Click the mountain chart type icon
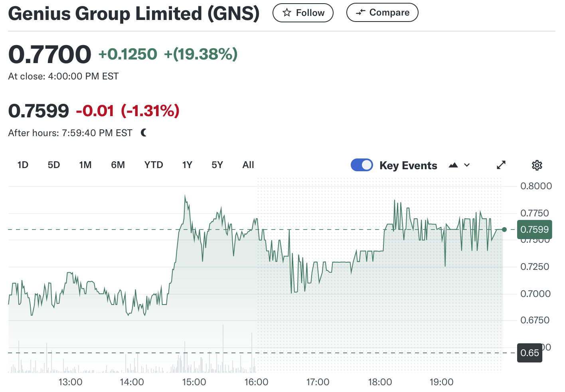The height and width of the screenshot is (392, 565). [453, 165]
